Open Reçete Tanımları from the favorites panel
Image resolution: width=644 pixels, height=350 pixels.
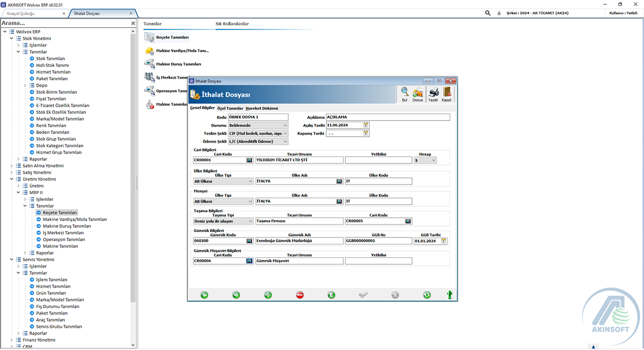pyautogui.click(x=171, y=38)
